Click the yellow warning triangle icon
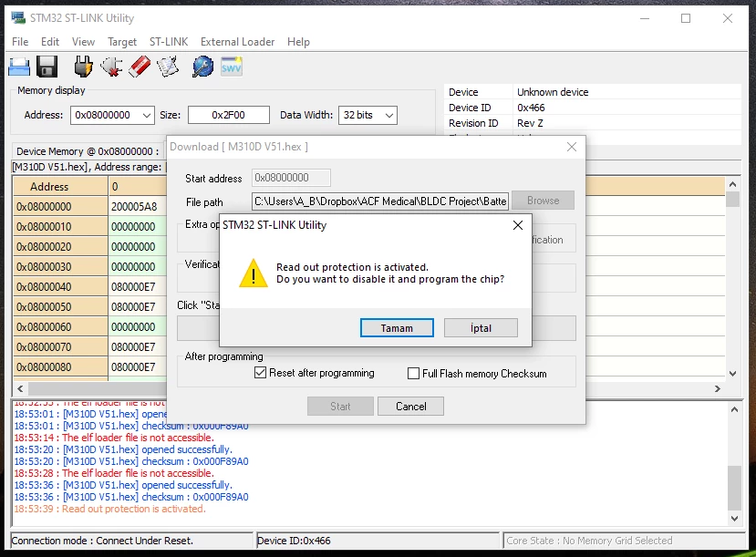 pyautogui.click(x=254, y=273)
